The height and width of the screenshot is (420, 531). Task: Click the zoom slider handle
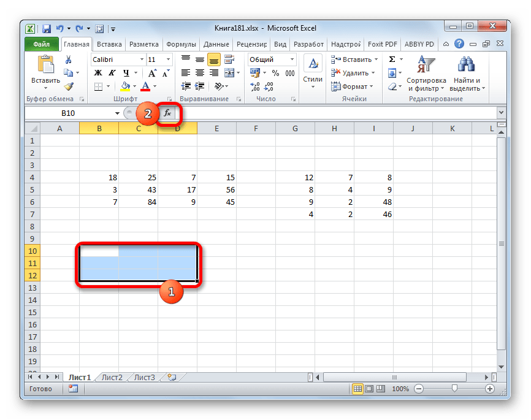click(454, 389)
